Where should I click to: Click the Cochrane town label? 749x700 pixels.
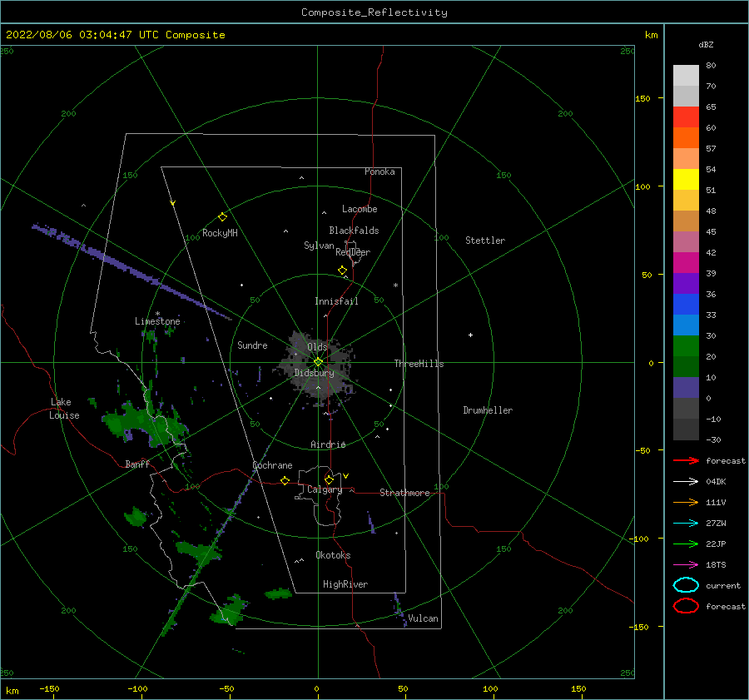coord(272,465)
